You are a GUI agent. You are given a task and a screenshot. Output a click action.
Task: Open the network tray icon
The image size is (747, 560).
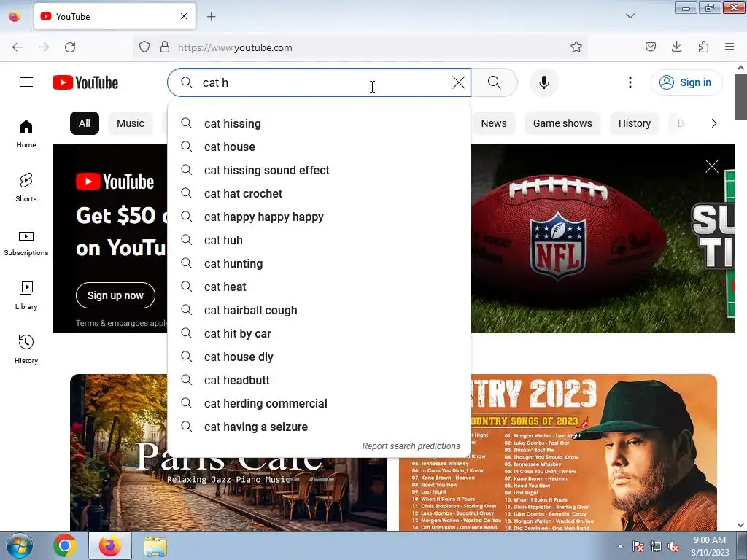pyautogui.click(x=656, y=547)
